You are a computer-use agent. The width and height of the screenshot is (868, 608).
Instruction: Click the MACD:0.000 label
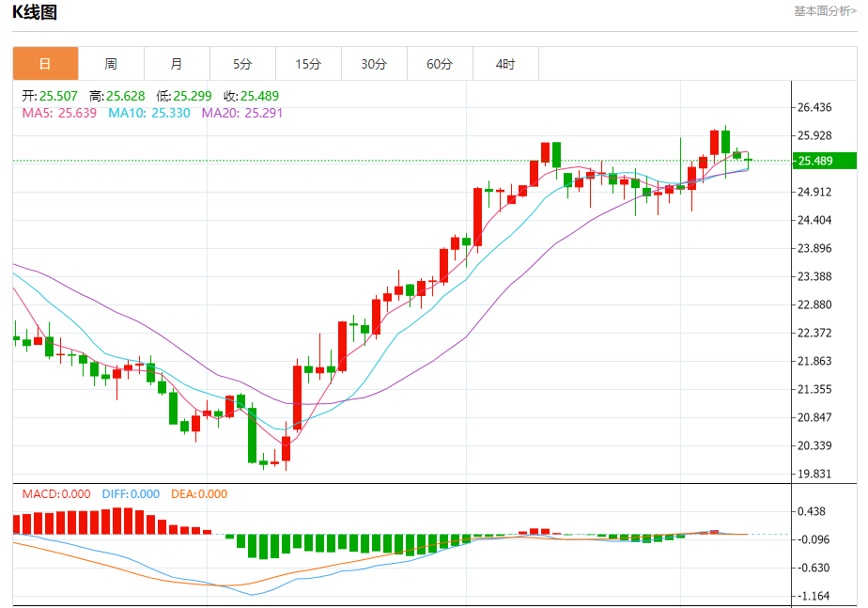tap(56, 494)
